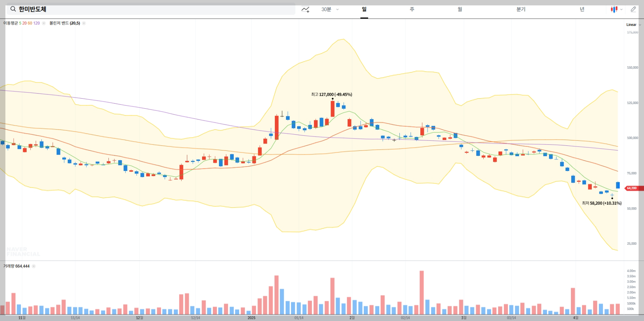Click the search magnifier icon
Viewport: 644px width, 321px height.
click(13, 9)
